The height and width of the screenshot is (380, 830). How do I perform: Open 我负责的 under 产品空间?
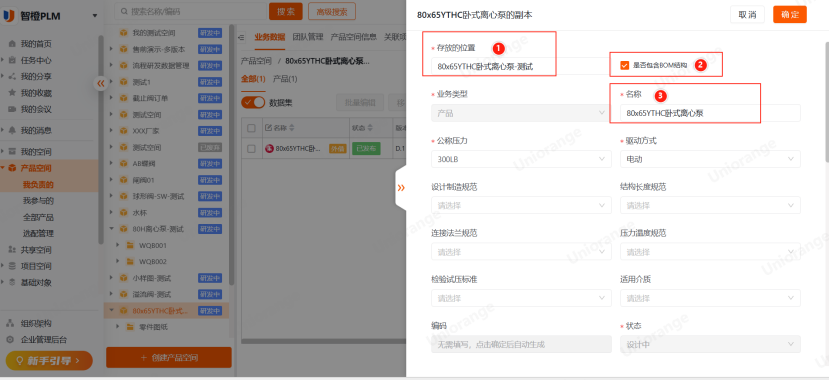pyautogui.click(x=38, y=185)
